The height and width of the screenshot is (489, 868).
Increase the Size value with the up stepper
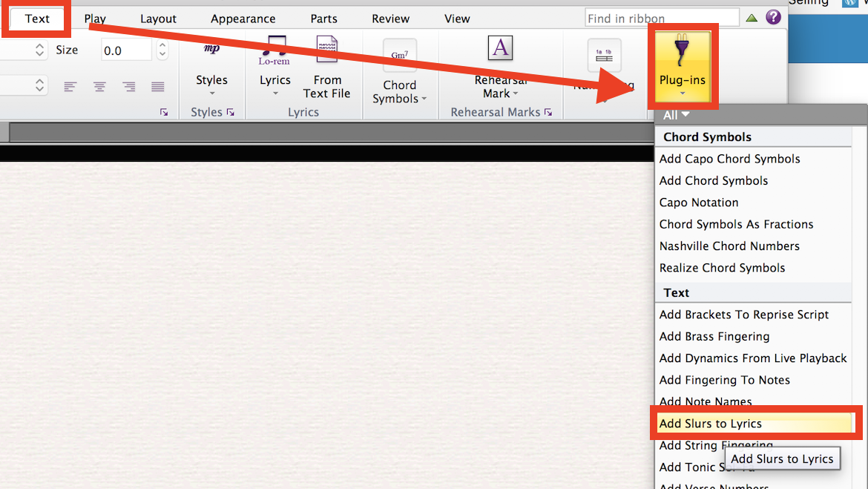coord(162,45)
